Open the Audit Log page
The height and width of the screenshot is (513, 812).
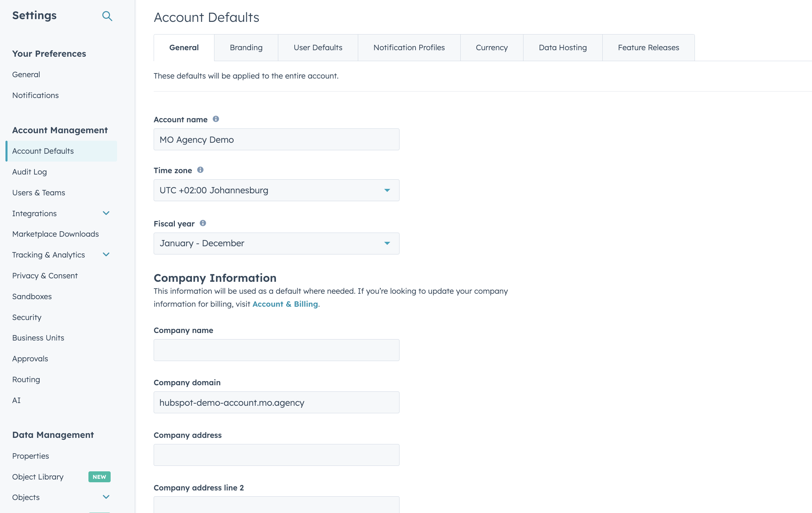[x=29, y=172]
